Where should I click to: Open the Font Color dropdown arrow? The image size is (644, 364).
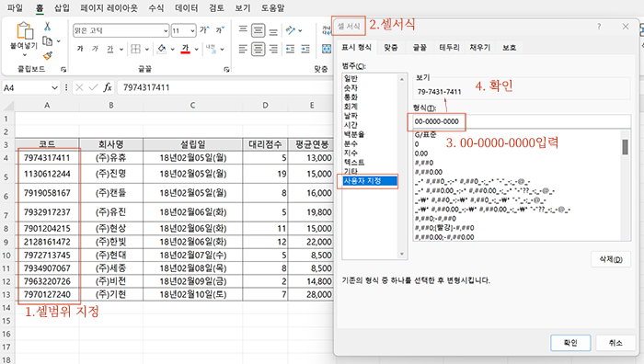tap(196, 50)
